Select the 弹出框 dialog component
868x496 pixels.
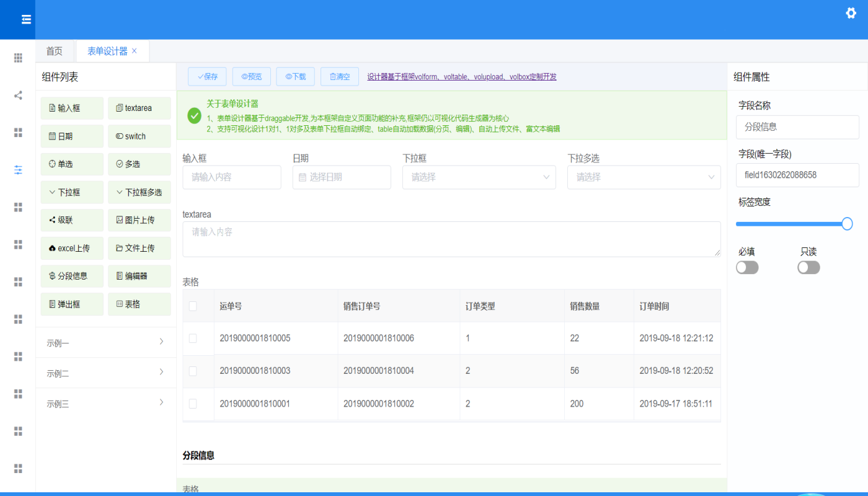[x=72, y=304]
